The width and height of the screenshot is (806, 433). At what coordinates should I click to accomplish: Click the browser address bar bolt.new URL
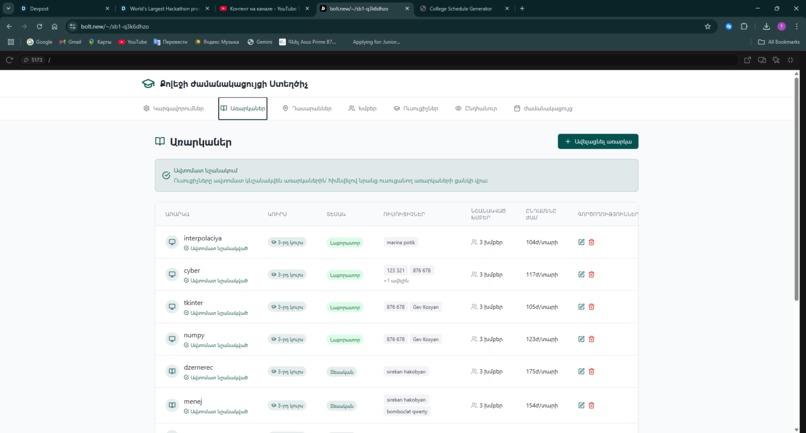tap(115, 26)
